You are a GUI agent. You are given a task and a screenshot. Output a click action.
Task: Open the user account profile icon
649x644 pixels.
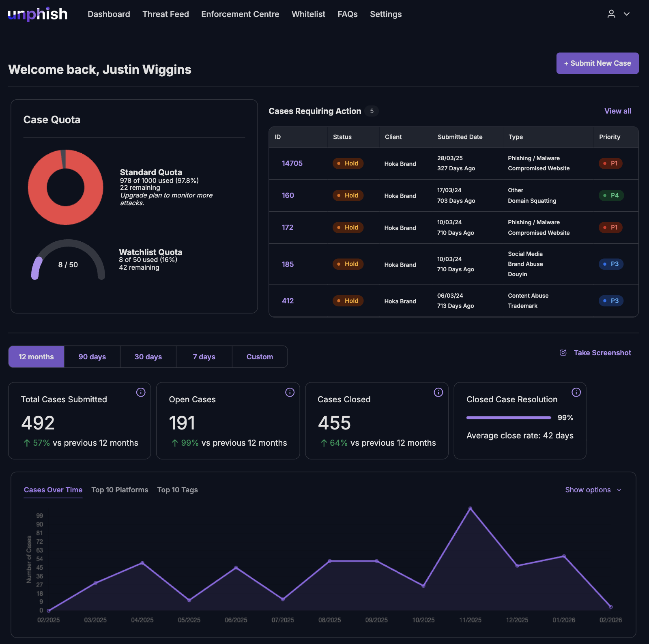611,14
